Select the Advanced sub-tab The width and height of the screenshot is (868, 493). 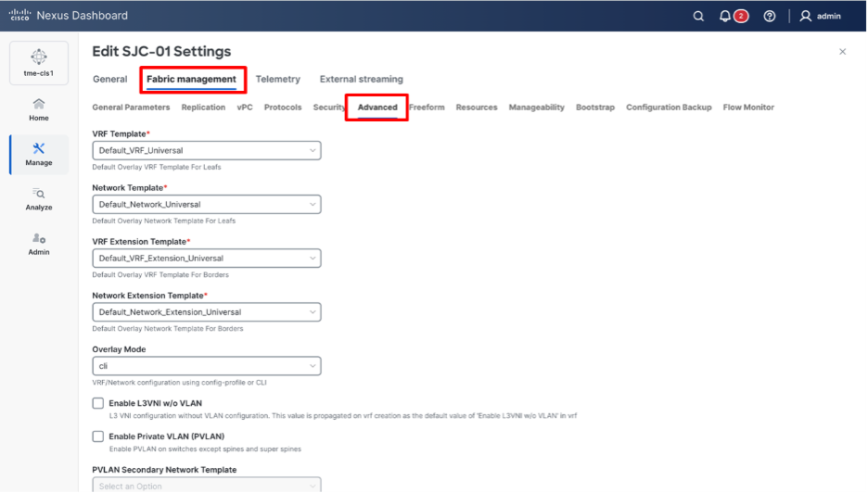377,107
